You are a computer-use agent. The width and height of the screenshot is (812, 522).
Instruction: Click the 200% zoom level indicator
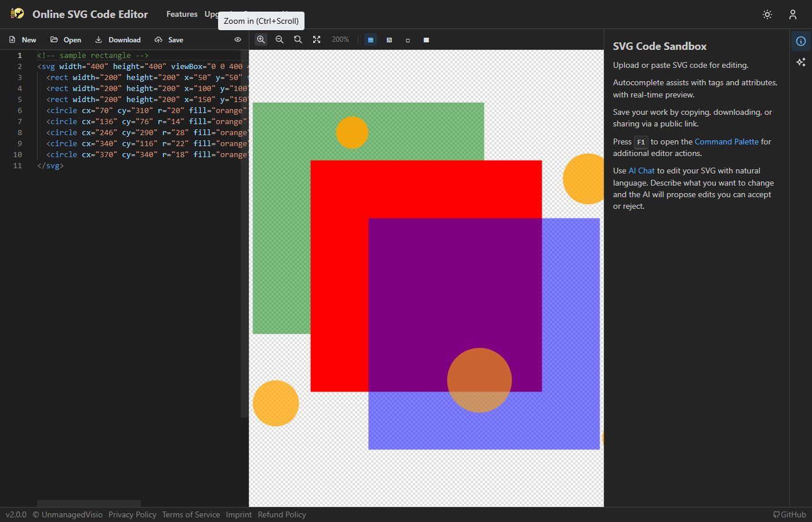point(340,39)
